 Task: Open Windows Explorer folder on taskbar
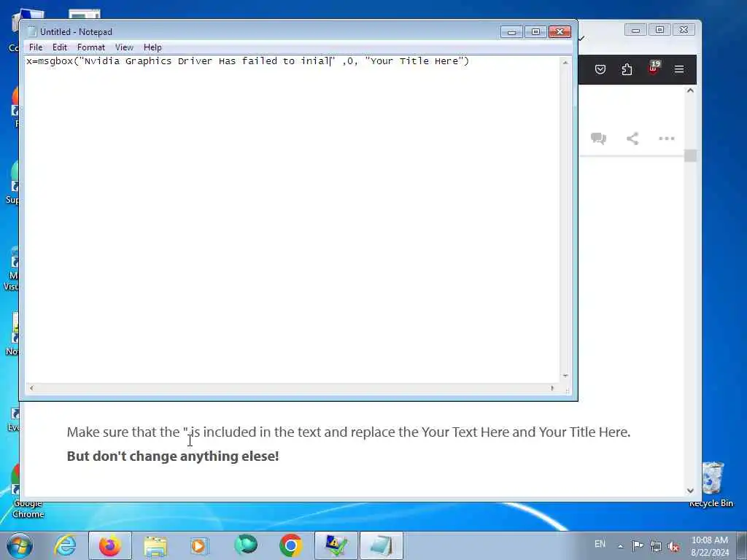coord(155,546)
